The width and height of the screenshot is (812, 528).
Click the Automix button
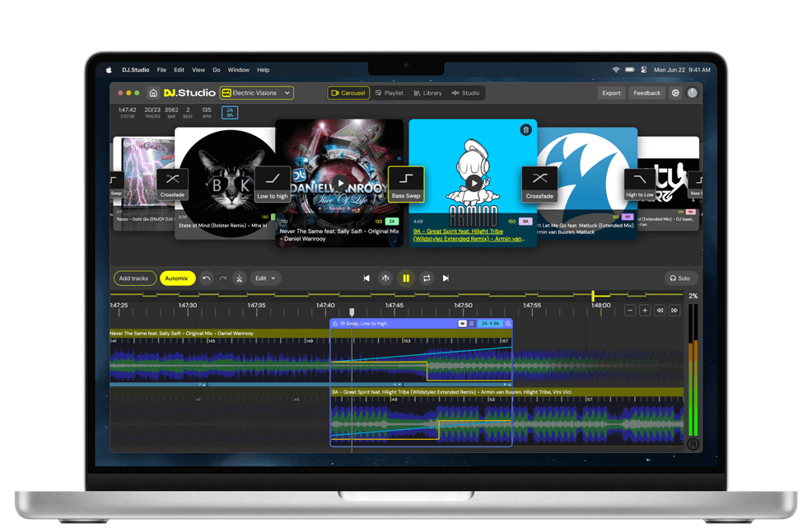tap(177, 278)
